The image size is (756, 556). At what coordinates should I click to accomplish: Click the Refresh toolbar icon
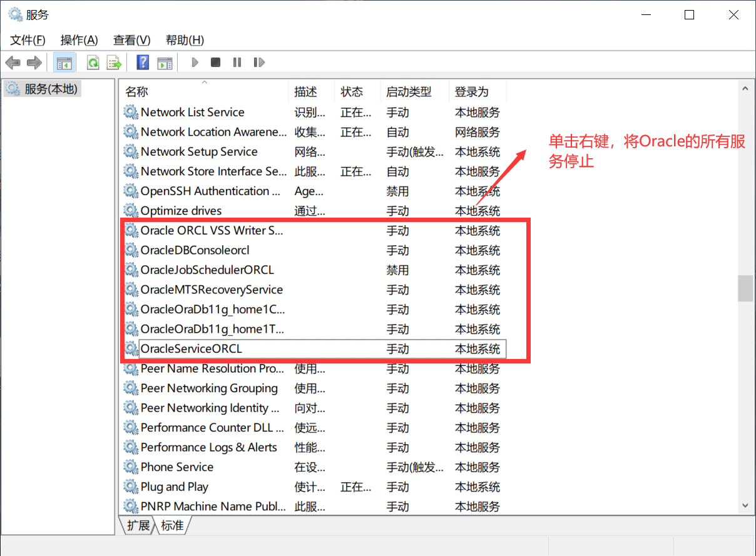pyautogui.click(x=93, y=63)
